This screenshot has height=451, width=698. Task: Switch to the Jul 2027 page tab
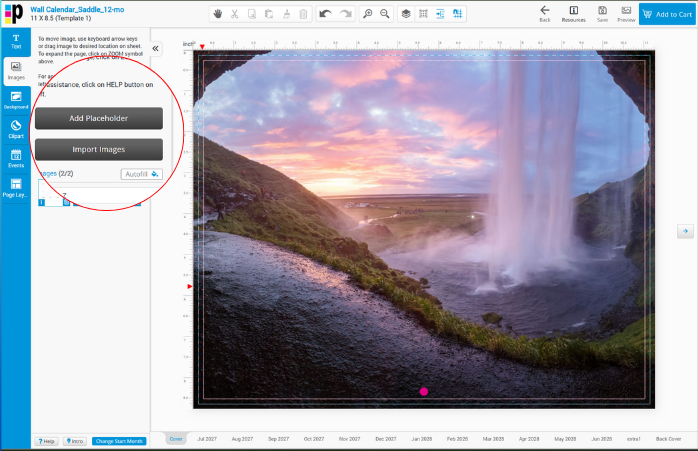(207, 439)
